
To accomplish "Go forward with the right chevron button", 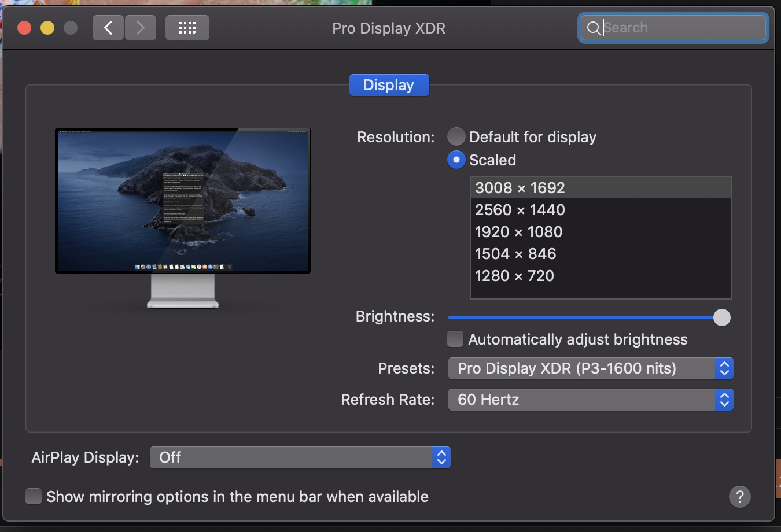I will [x=141, y=28].
